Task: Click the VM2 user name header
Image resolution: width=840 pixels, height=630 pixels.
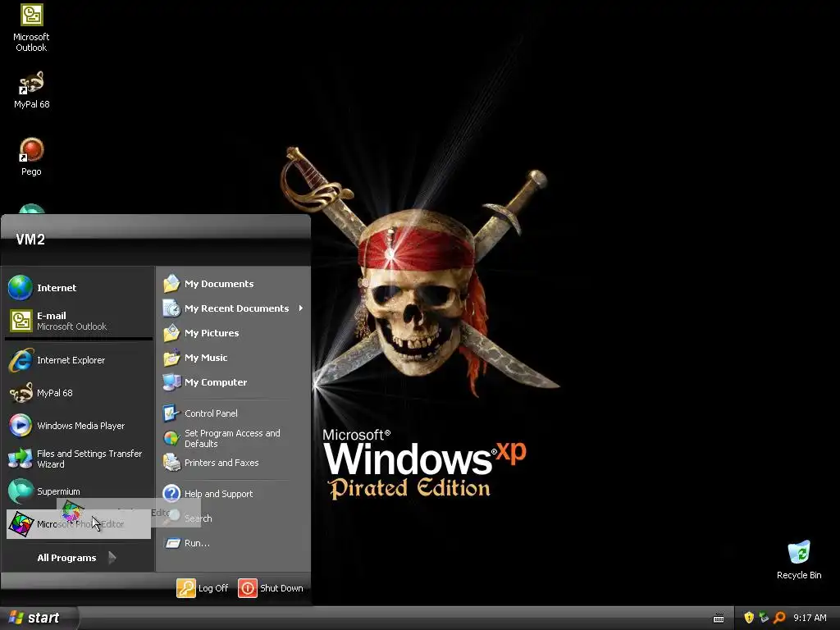Action: tap(30, 240)
